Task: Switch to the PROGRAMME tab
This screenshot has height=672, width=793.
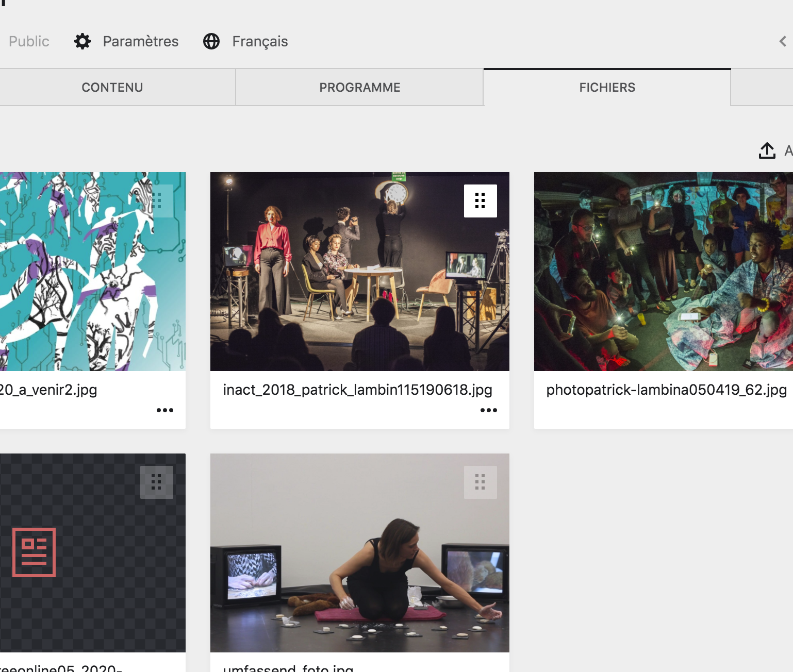Action: pos(359,88)
